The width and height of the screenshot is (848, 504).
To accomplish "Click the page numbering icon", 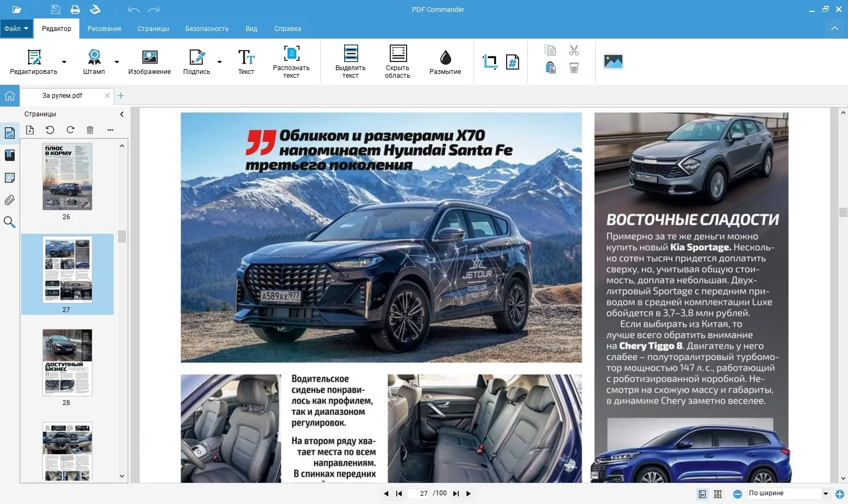I will pyautogui.click(x=513, y=62).
